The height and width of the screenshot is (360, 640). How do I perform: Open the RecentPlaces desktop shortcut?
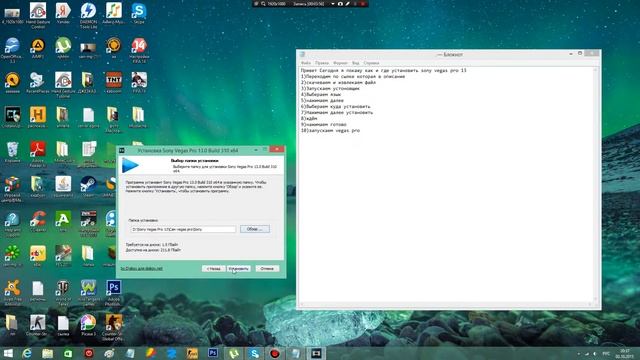point(38,83)
